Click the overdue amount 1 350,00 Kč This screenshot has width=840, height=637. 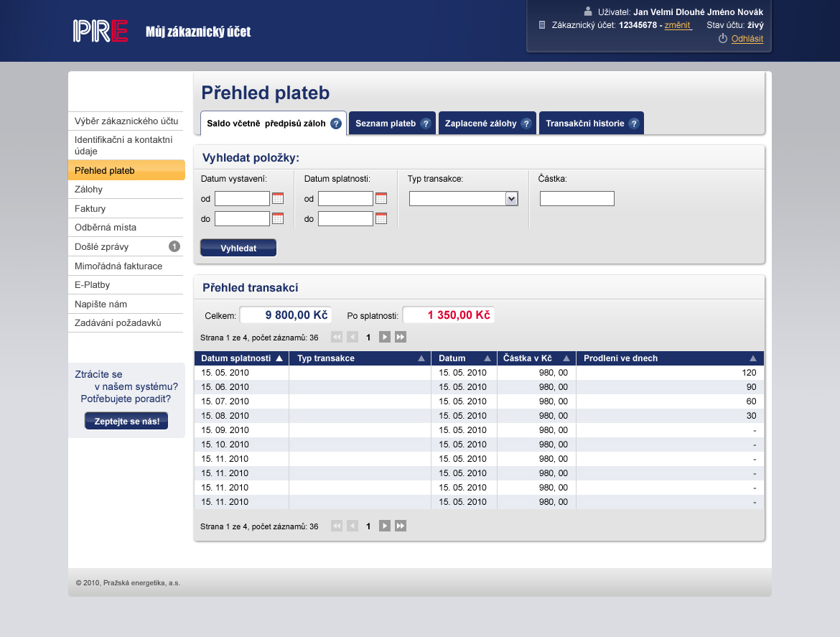click(x=449, y=315)
